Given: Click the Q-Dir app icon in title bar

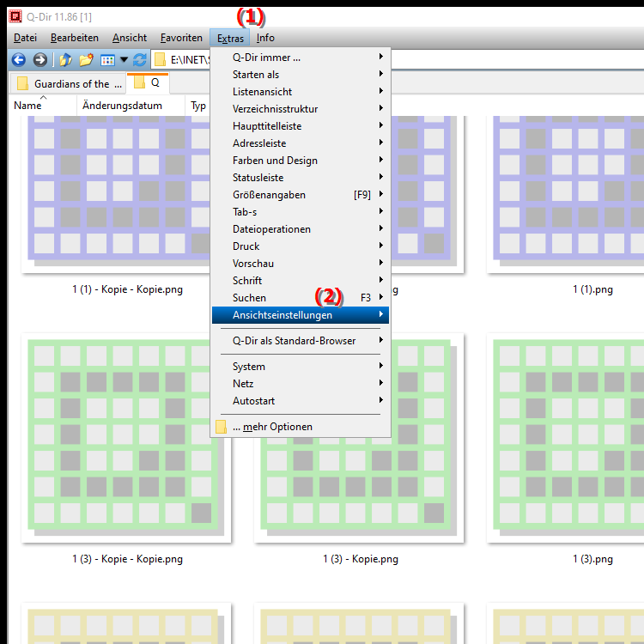Looking at the screenshot, I should coord(15,16).
